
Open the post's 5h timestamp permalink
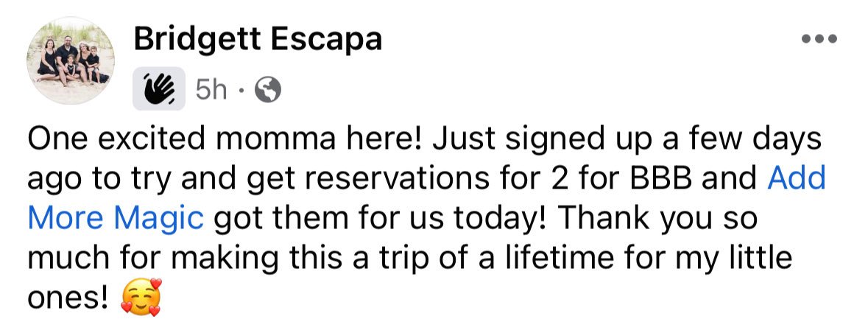[x=211, y=89]
